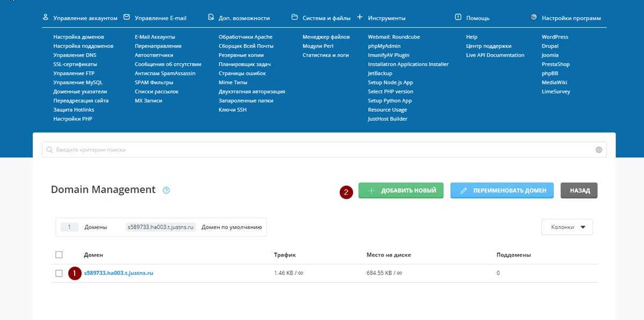The width and height of the screenshot is (644, 320).
Task: Open Резервные копии link
Action: [241, 55]
